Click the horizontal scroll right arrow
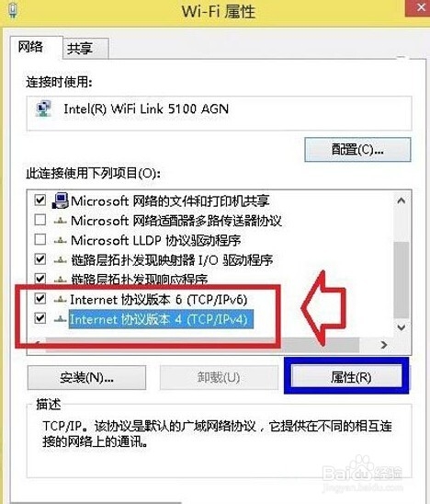The image size is (430, 504). (384, 345)
